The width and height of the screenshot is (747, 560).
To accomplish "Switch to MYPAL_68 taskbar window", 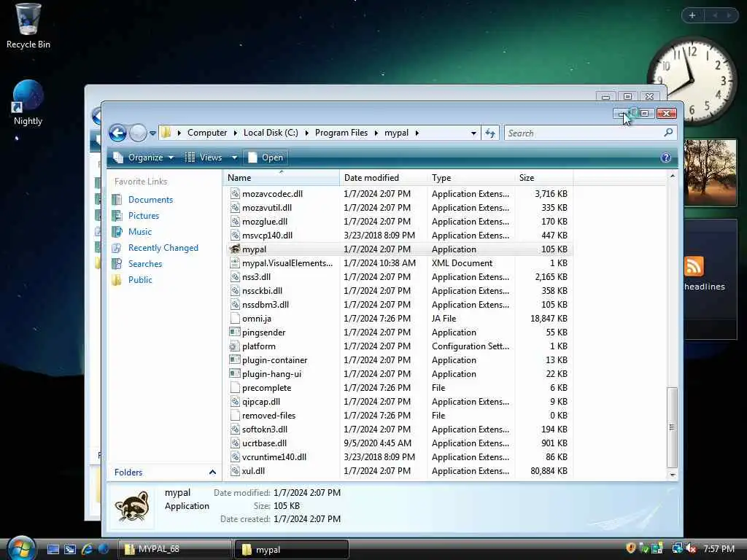I will point(174,549).
